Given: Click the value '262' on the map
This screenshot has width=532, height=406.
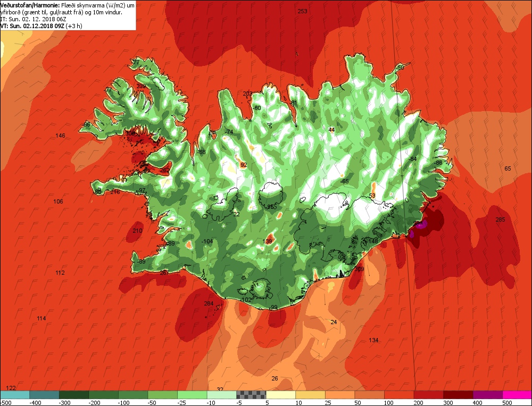Looking at the screenshot, I should (x=165, y=170).
